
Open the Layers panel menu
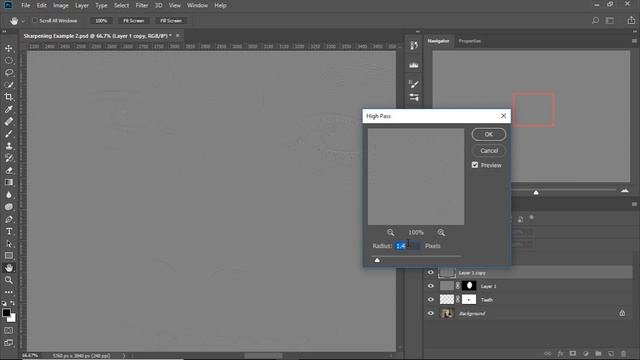[x=634, y=204]
